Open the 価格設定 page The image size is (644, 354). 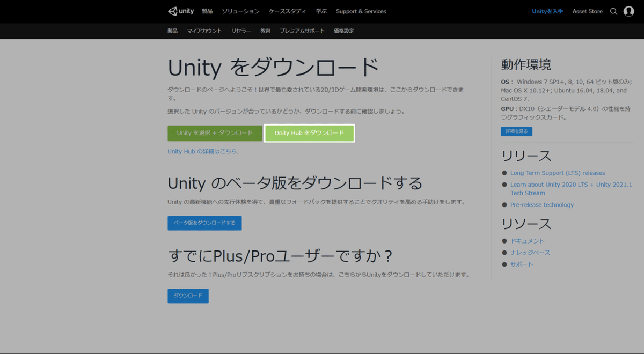[x=345, y=31]
